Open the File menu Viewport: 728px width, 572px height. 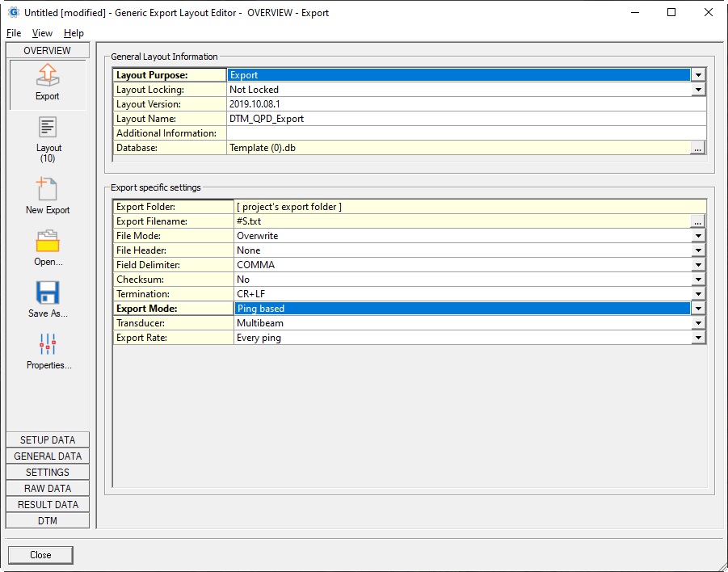14,33
